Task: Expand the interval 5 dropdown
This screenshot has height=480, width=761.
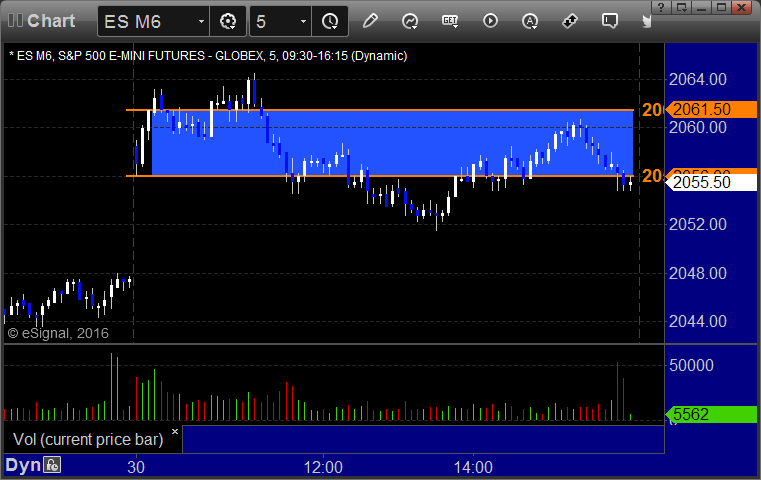Action: coord(303,21)
